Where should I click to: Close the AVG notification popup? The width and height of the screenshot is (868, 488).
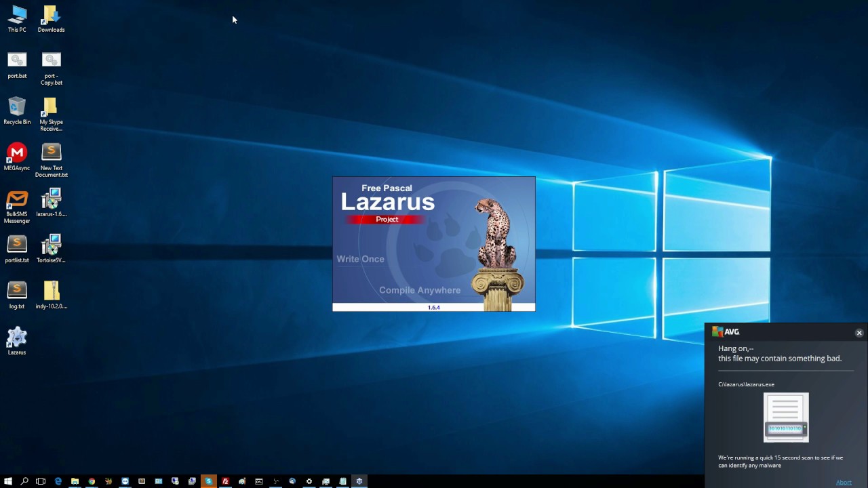(859, 333)
